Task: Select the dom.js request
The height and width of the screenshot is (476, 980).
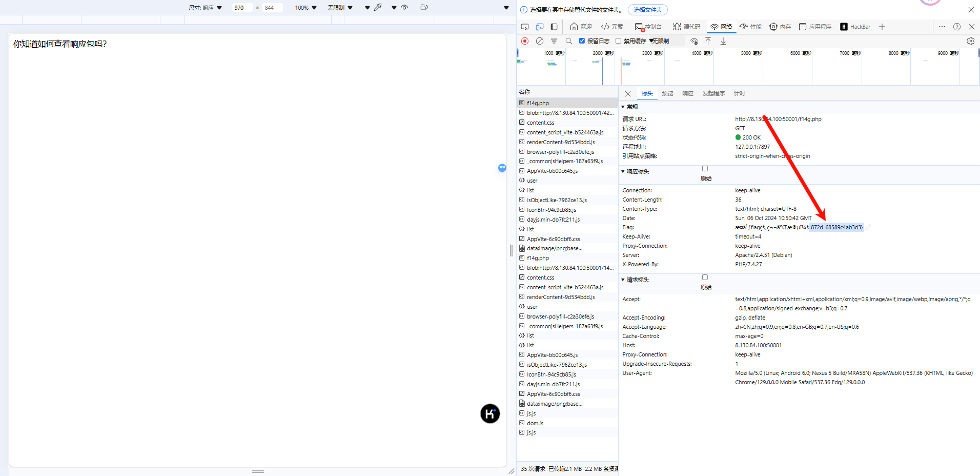Action: coord(567,423)
